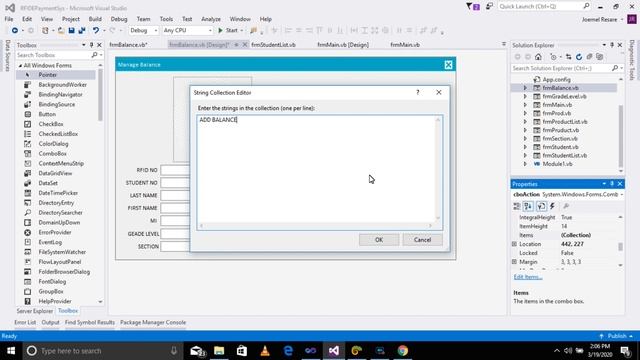Click Home icon in Solution Explorer
The width and height of the screenshot is (640, 360).
538,57
